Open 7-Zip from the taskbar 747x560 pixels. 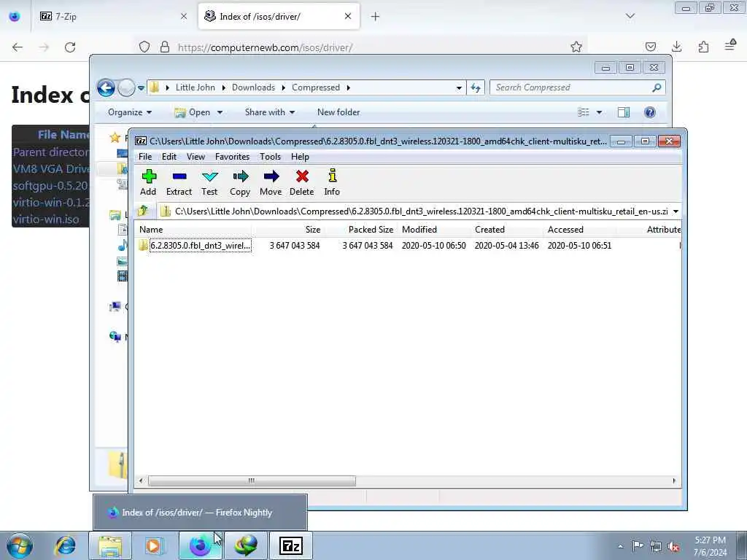(x=291, y=545)
